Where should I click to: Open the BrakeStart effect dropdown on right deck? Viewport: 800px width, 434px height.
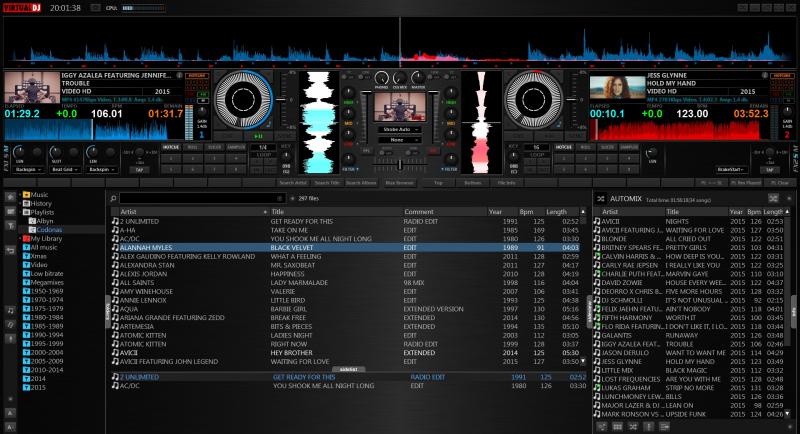click(x=730, y=169)
